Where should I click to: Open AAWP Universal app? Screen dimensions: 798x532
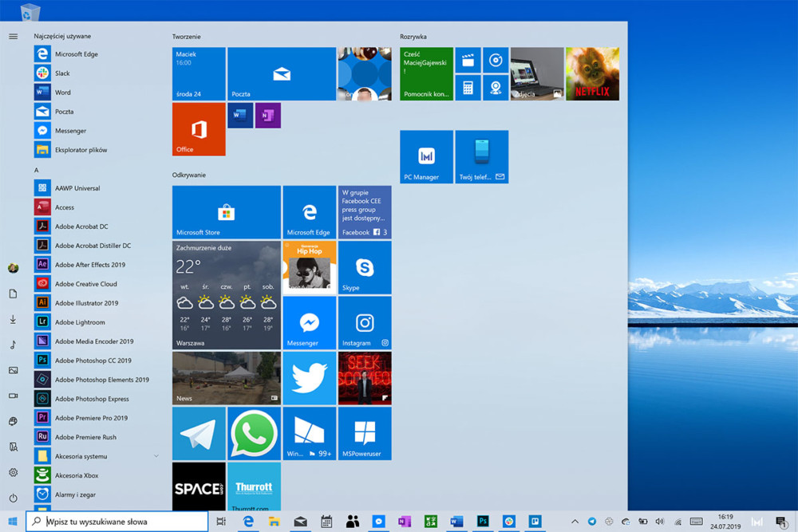[x=97, y=188]
